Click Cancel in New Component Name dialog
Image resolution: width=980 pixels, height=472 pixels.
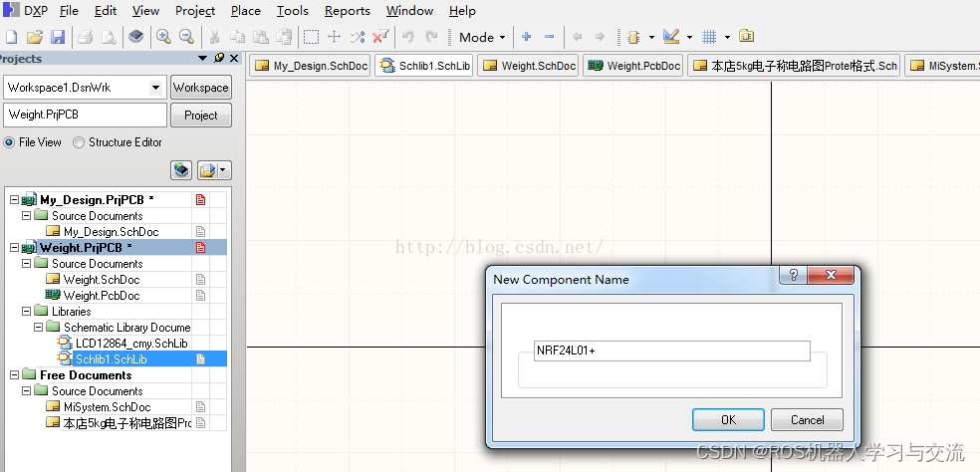807,420
